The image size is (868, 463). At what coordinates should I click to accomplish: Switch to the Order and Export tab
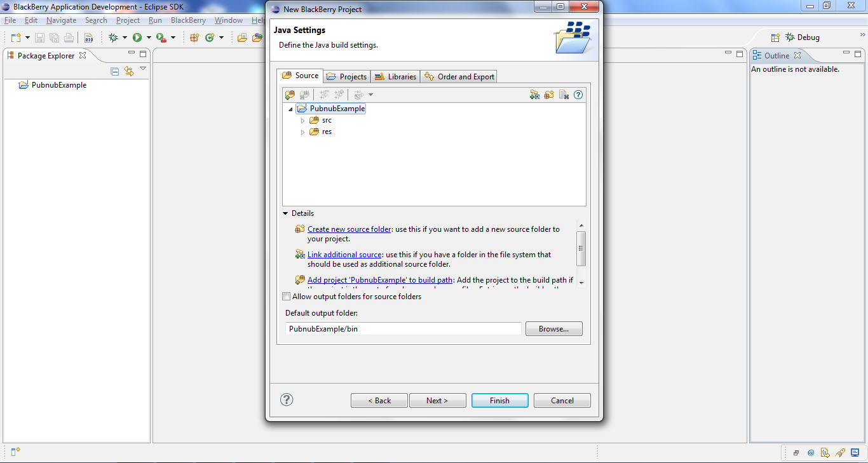[x=459, y=76]
